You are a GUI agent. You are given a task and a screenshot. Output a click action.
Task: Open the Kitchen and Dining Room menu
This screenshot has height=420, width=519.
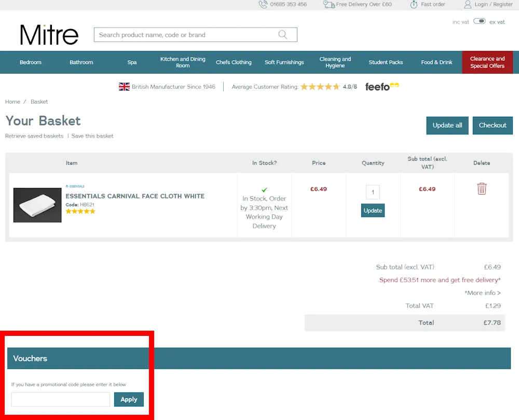click(183, 62)
